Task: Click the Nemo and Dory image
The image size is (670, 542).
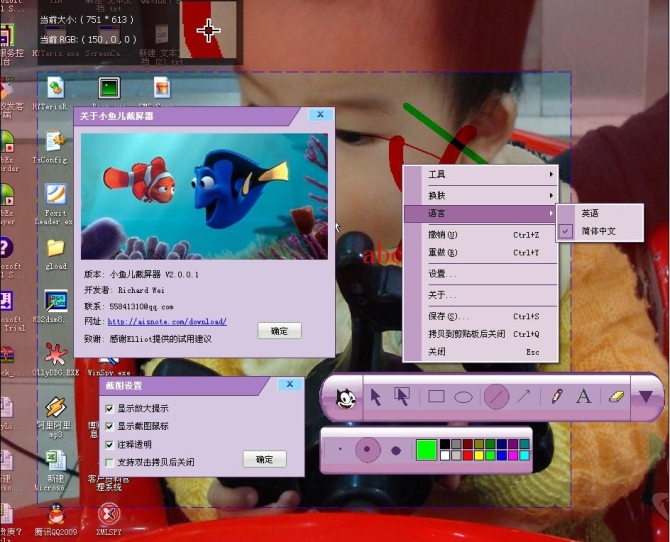Action: (204, 196)
